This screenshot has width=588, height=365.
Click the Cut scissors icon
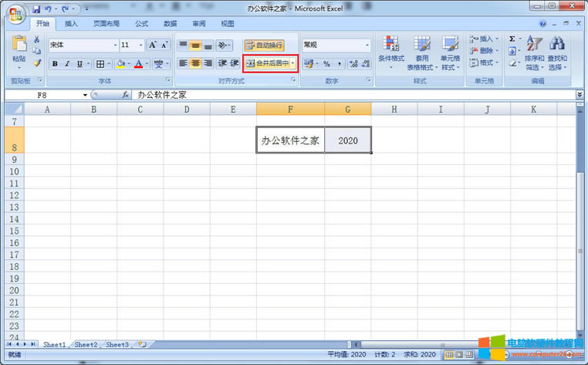tap(36, 39)
